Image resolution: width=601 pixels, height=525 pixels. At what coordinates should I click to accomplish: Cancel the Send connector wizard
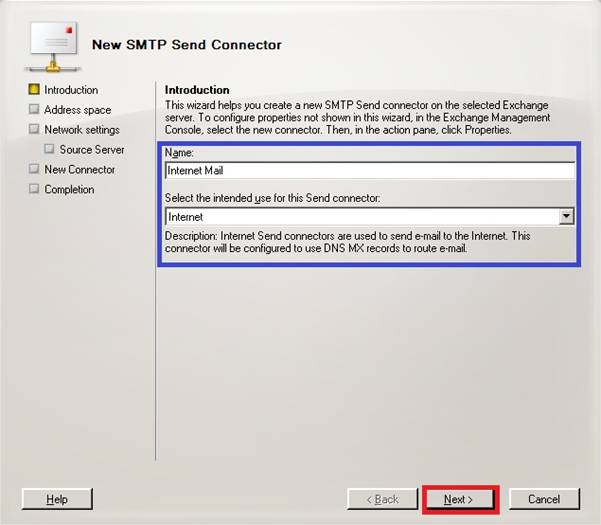544,499
